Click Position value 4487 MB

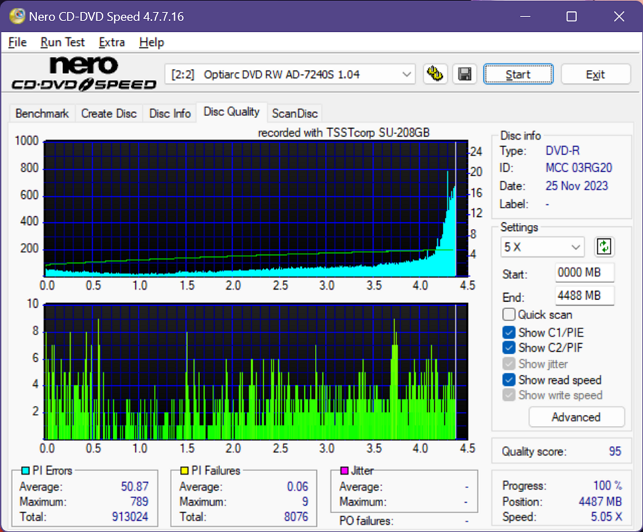(x=600, y=501)
